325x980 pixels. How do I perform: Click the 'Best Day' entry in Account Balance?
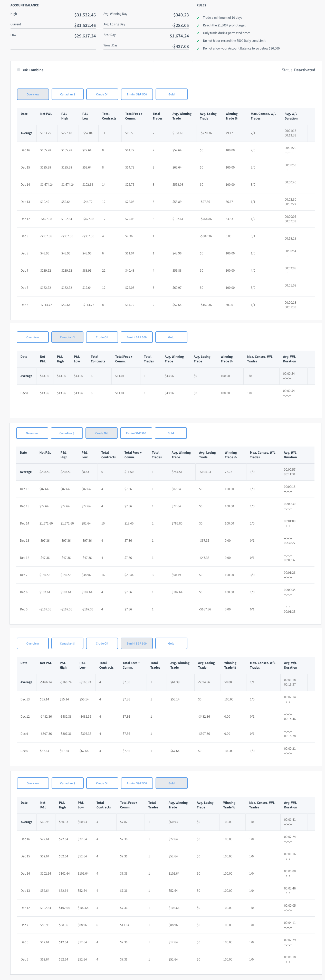click(x=109, y=35)
